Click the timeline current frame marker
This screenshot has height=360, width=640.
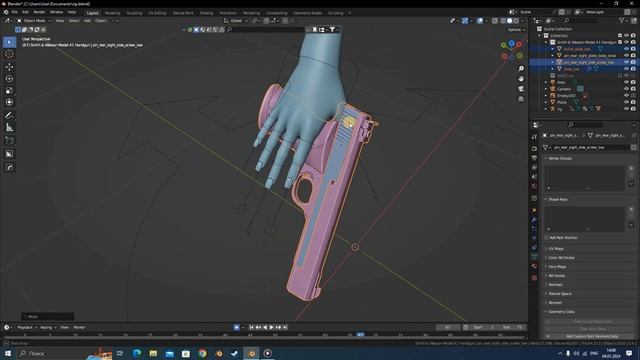click(x=360, y=335)
